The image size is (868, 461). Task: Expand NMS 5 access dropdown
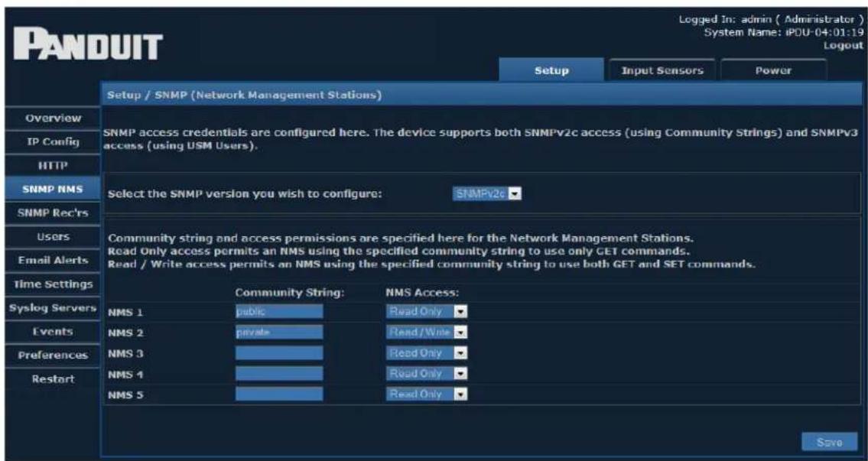click(x=427, y=394)
